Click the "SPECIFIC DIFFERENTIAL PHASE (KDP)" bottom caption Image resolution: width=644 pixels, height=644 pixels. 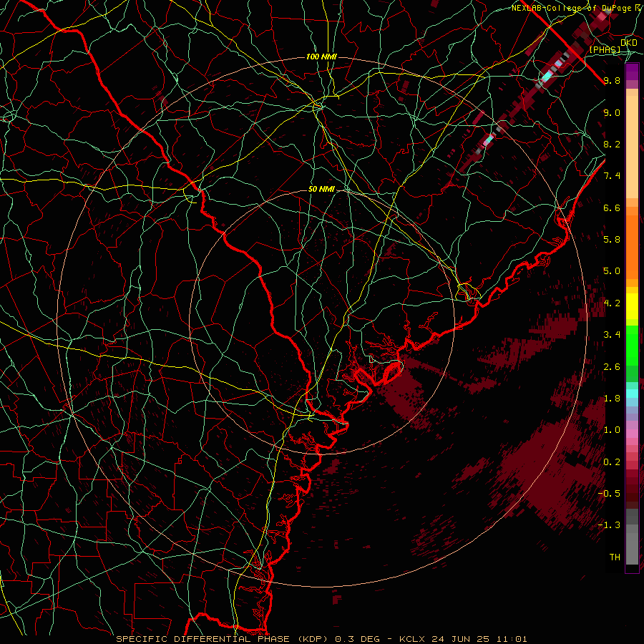tap(223, 639)
